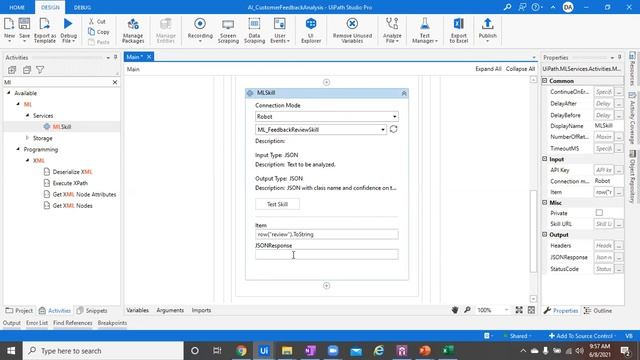
Task: Collapse the Programming tree node
Action: 18,149
